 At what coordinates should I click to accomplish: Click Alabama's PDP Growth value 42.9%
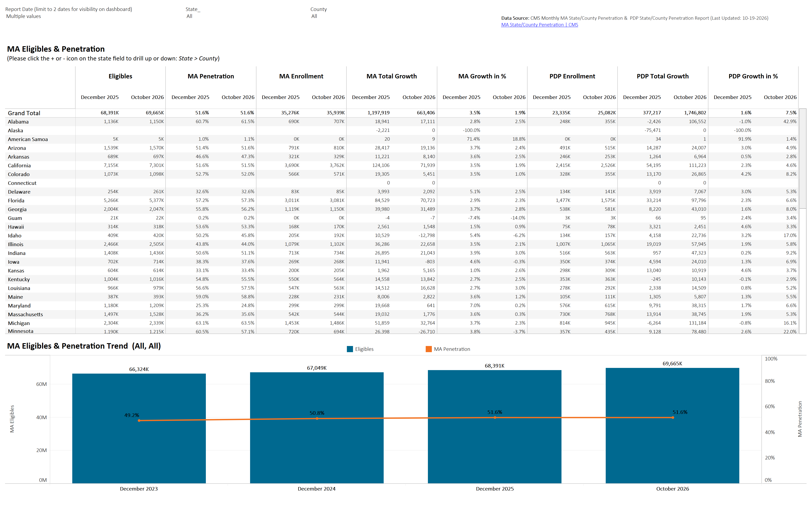click(x=790, y=121)
